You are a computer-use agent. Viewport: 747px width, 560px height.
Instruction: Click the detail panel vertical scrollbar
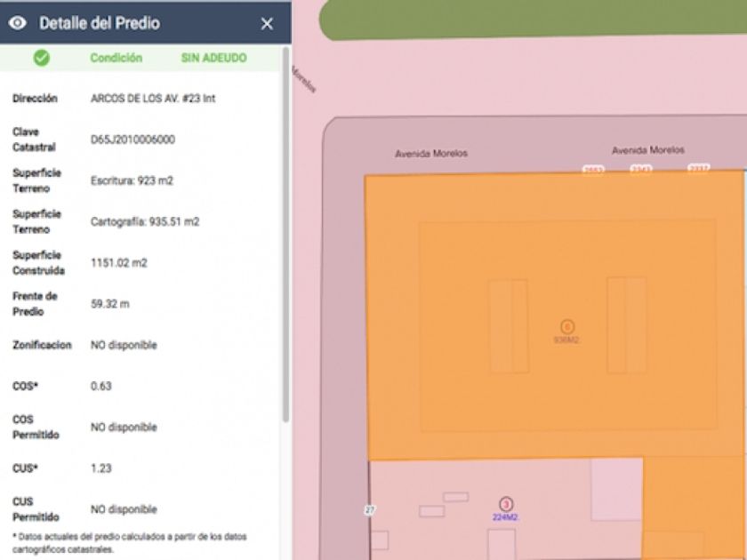point(285,235)
